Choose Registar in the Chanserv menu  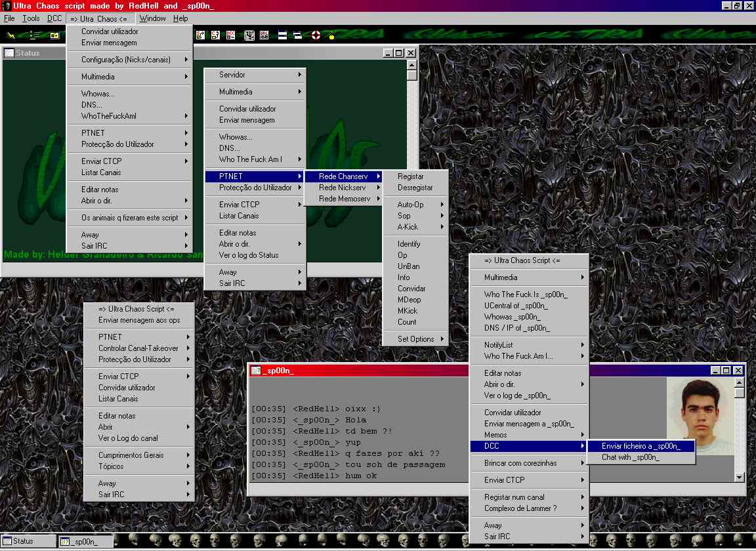tap(411, 176)
